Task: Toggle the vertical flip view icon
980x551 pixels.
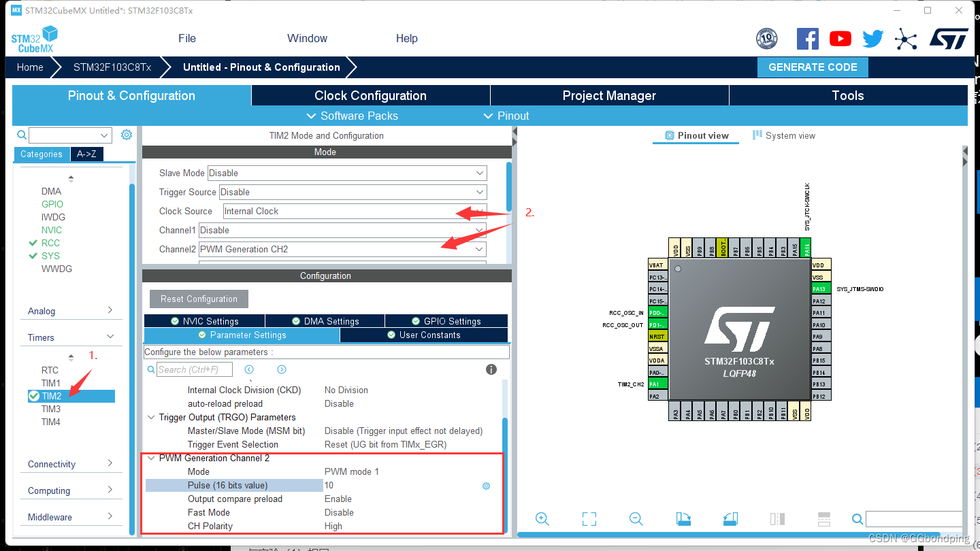Action: (777, 519)
